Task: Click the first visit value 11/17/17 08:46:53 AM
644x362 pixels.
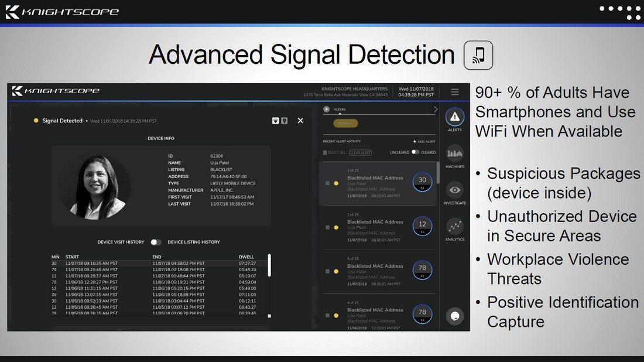Action: [232, 197]
